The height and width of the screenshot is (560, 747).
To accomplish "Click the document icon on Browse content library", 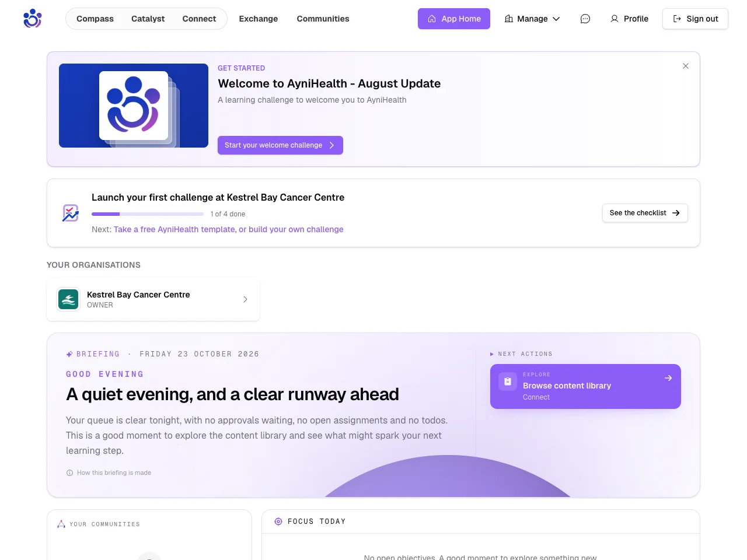I will tap(508, 381).
